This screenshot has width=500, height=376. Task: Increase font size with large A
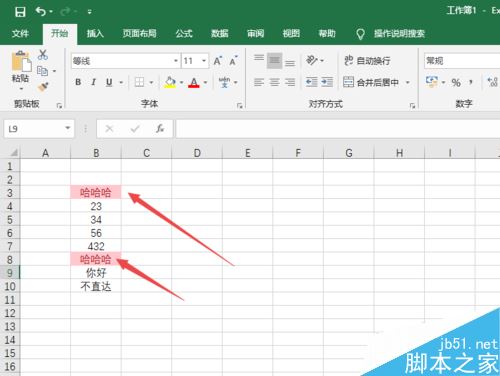coord(217,61)
